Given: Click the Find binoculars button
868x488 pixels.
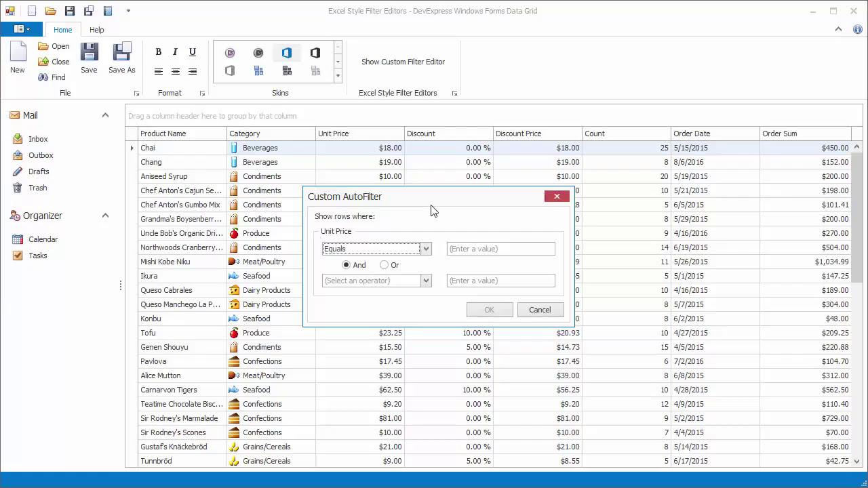Looking at the screenshot, I should tap(52, 77).
